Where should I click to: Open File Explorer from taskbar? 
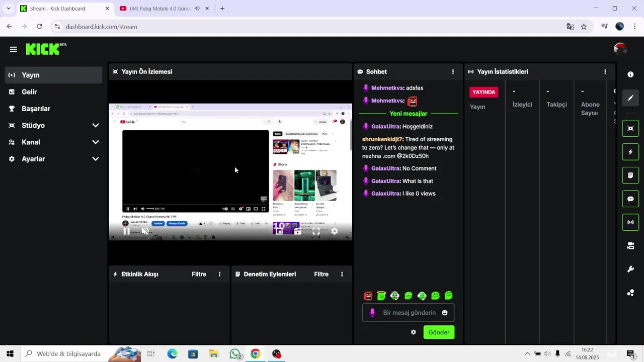coord(214,354)
